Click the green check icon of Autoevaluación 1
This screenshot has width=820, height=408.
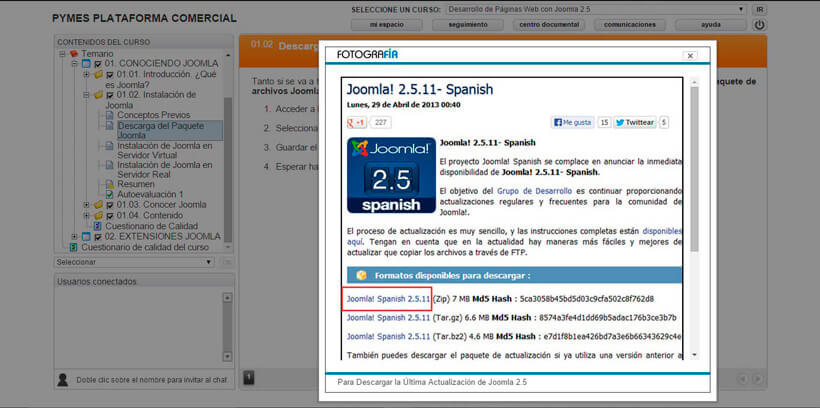click(109, 195)
